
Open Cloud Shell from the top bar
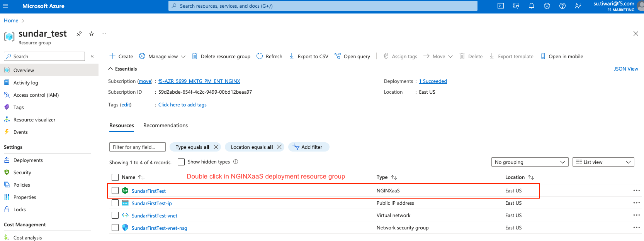[x=501, y=6]
